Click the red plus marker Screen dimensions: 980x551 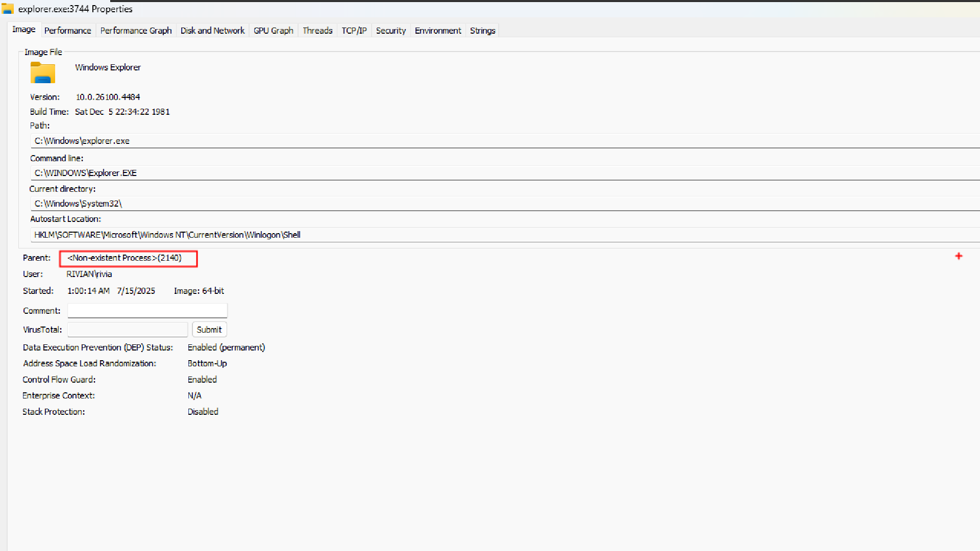(x=959, y=256)
